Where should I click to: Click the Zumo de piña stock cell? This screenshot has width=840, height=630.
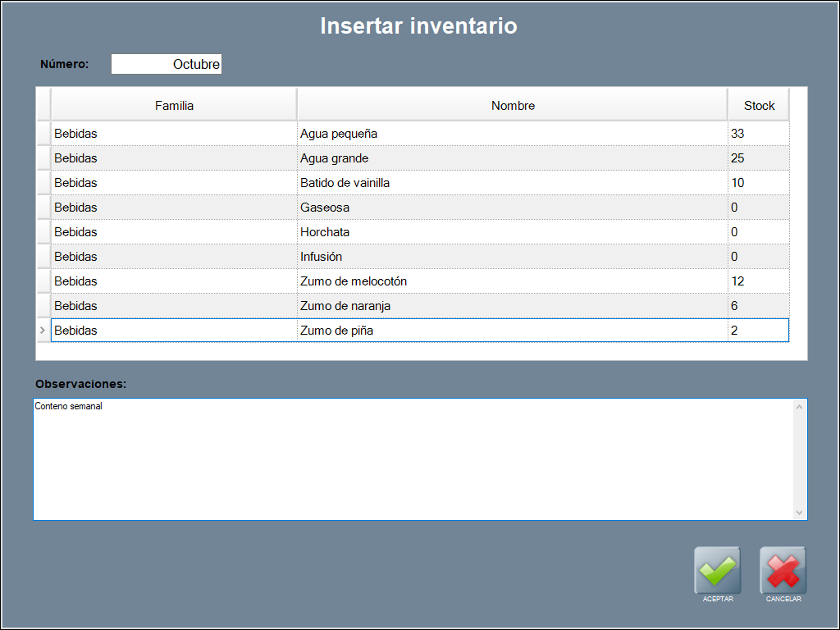(x=758, y=331)
